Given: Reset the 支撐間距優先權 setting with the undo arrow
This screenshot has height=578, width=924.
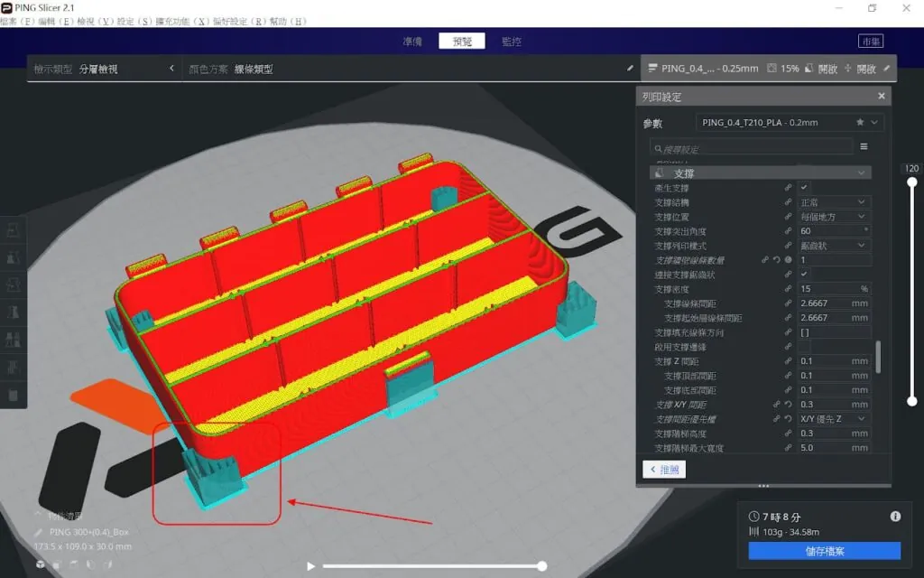Looking at the screenshot, I should pos(788,419).
